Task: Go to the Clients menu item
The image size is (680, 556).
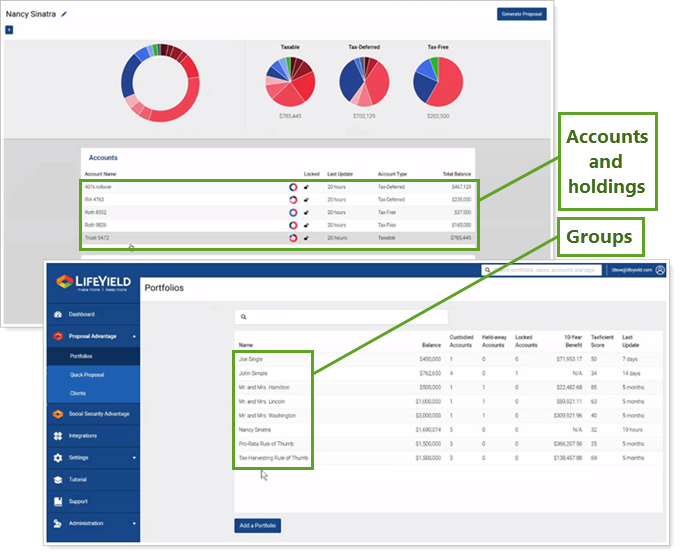Action: tap(78, 393)
